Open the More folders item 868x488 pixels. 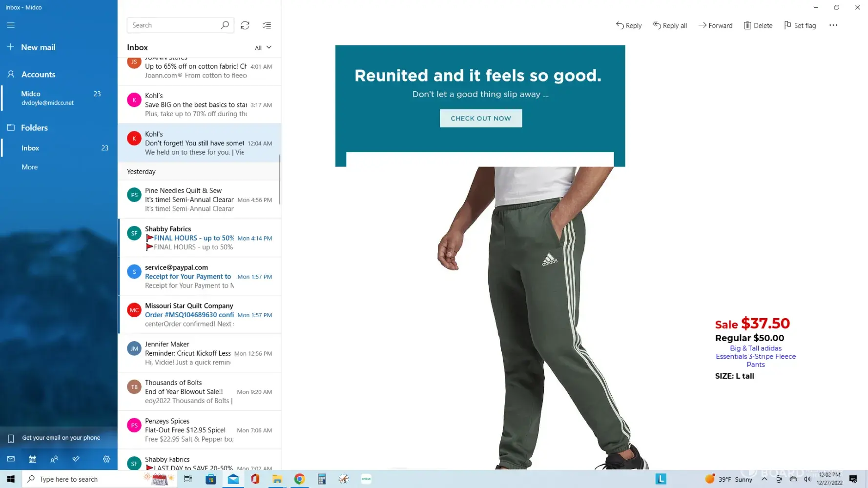[29, 167]
